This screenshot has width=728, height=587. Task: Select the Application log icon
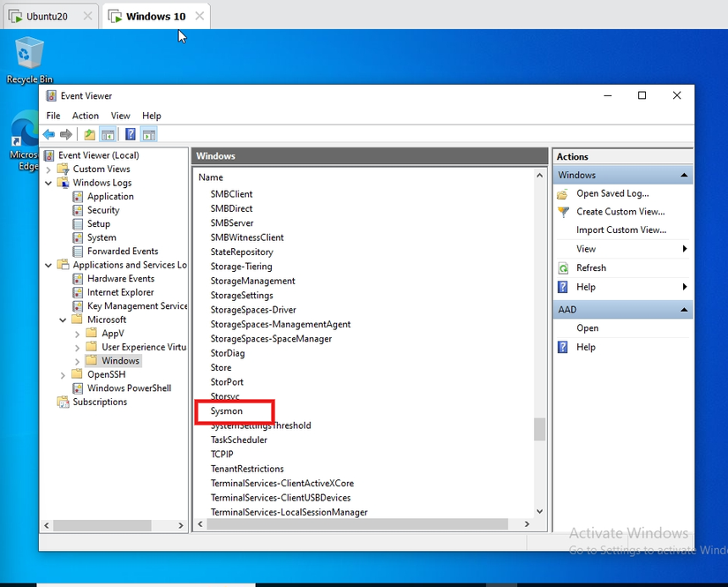point(78,197)
